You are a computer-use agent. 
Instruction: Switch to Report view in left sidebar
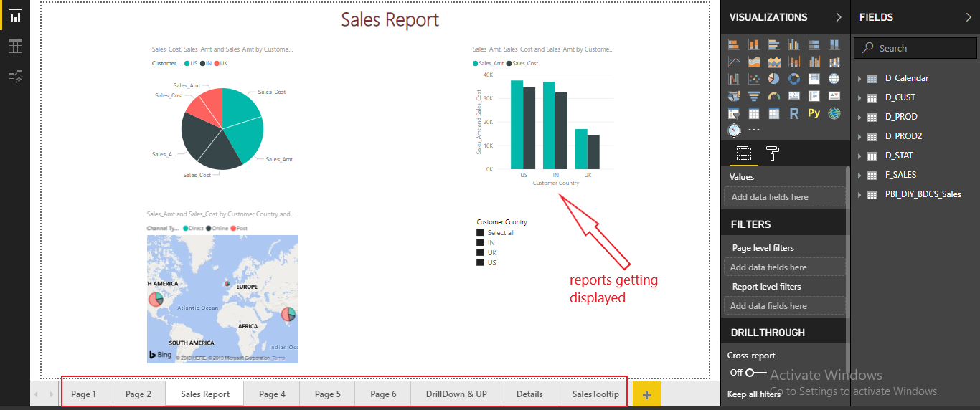(15, 16)
